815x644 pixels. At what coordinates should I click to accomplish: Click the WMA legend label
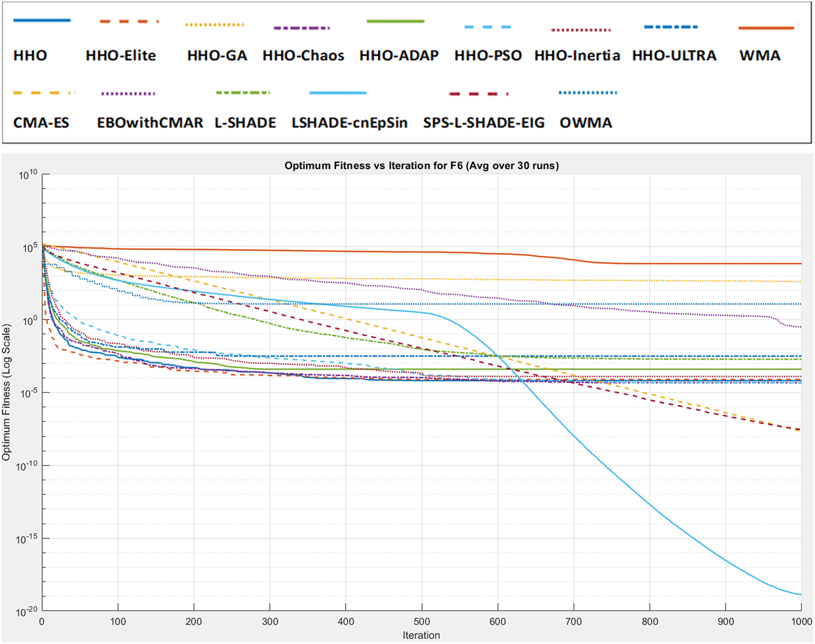tap(760, 56)
